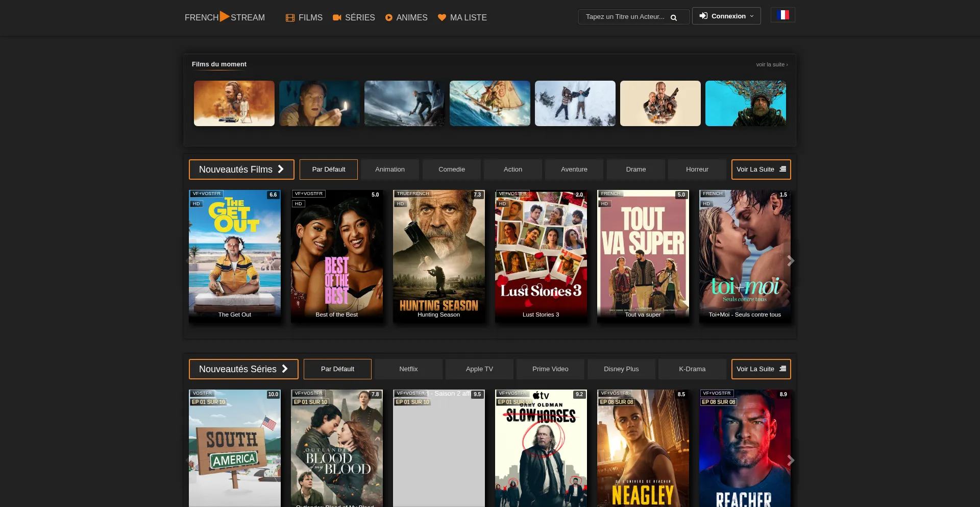Viewport: 980px width, 507px height.
Task: Click the film strip icon beside FILMS
Action: point(290,18)
